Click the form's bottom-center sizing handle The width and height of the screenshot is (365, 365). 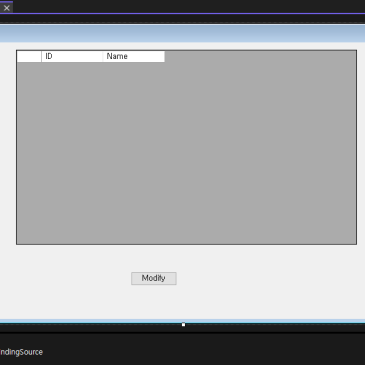183,324
